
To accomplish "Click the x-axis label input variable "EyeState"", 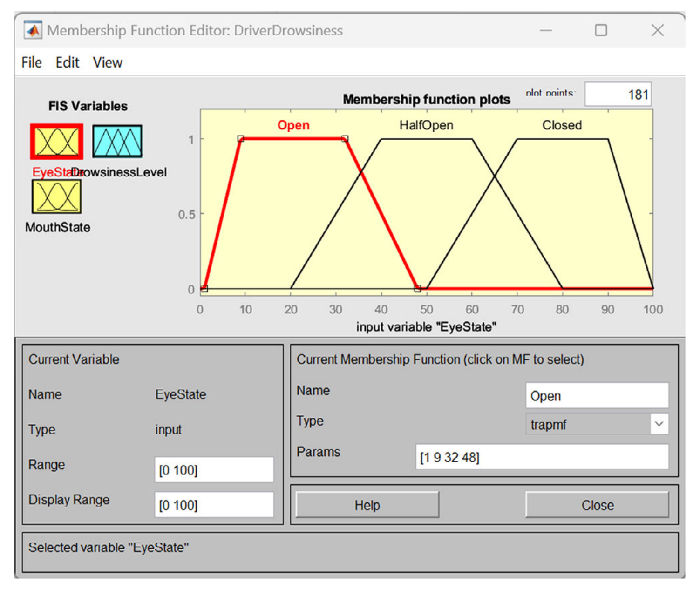I will coord(427,327).
